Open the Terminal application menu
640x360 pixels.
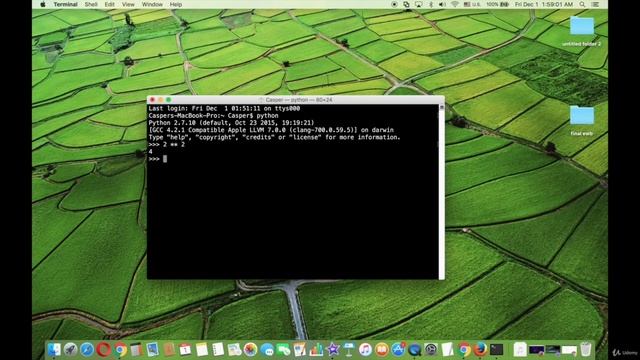coord(65,4)
